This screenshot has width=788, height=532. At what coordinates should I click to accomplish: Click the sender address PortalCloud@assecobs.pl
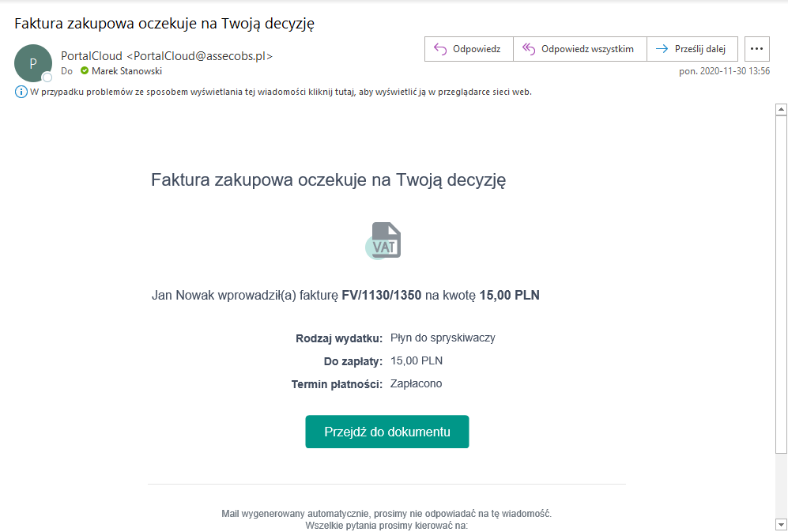[200, 56]
